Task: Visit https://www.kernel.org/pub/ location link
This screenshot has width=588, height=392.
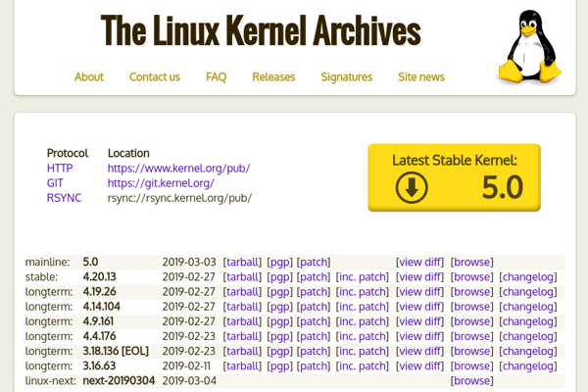Action: 178,169
